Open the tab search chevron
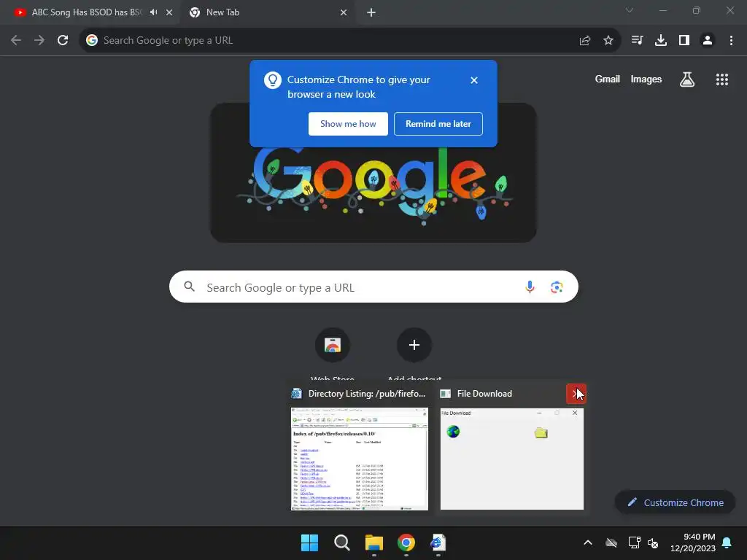Screen dimensions: 747x560 [630, 10]
